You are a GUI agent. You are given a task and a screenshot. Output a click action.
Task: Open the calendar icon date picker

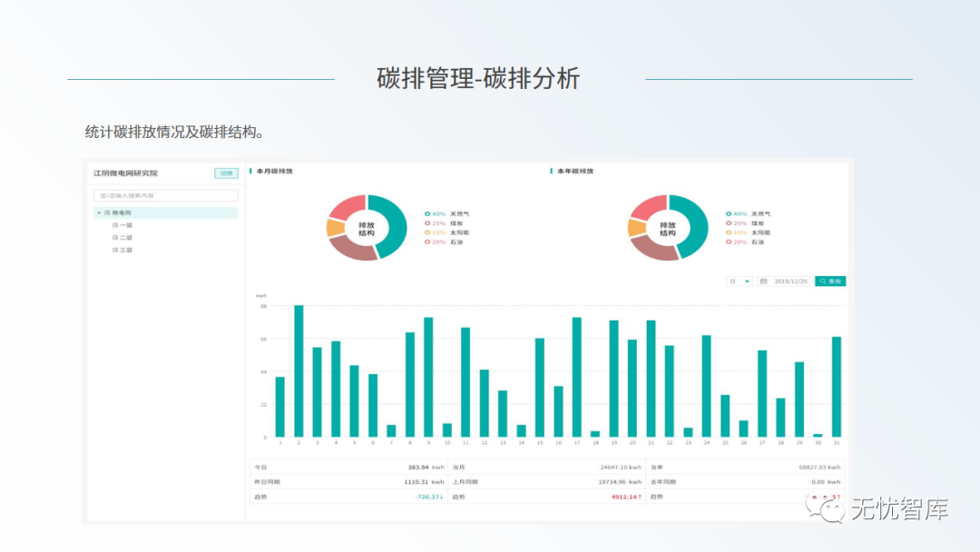point(763,281)
